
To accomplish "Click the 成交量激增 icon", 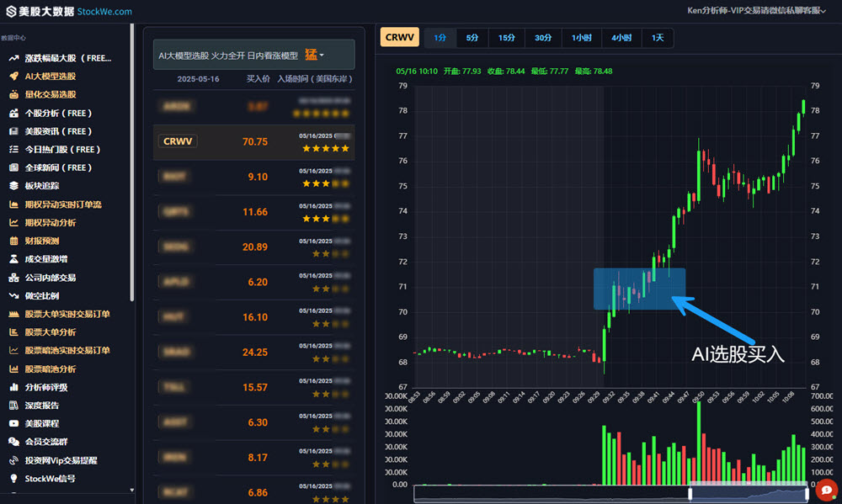I will tap(13, 258).
